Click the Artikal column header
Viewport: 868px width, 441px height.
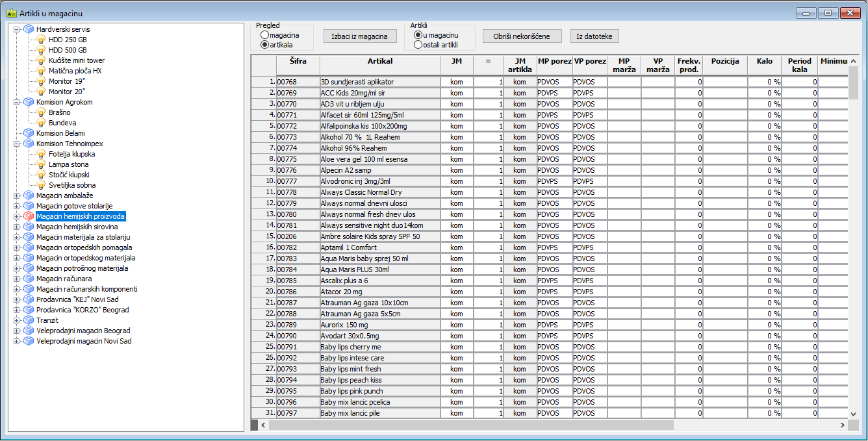click(x=380, y=65)
